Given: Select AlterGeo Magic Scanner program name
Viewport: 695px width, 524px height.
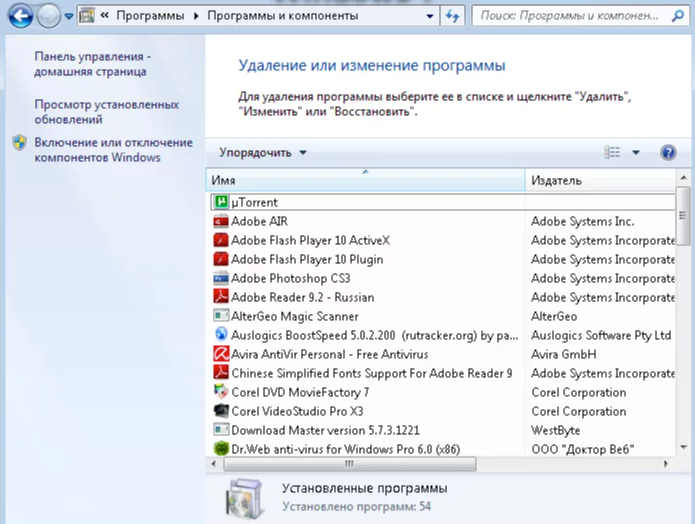Looking at the screenshot, I should pos(295,317).
